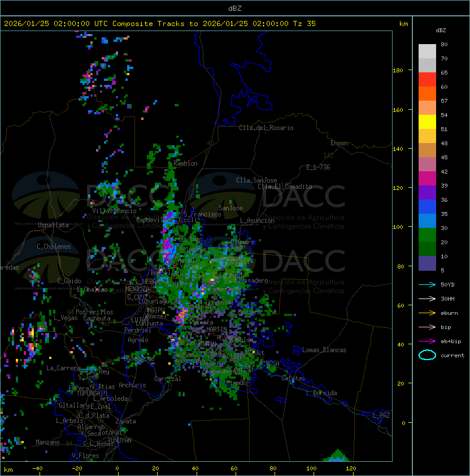This screenshot has width=470, height=476.
Task: Click the magenta eb+bip arrow symbol
Action: [x=427, y=341]
